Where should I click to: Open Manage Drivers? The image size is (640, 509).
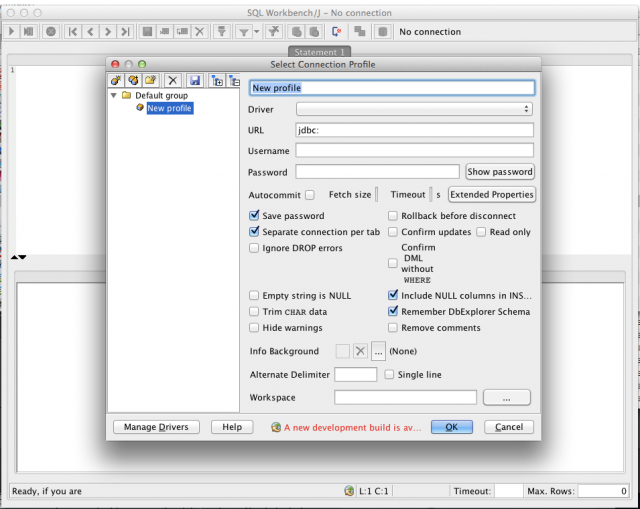point(156,427)
